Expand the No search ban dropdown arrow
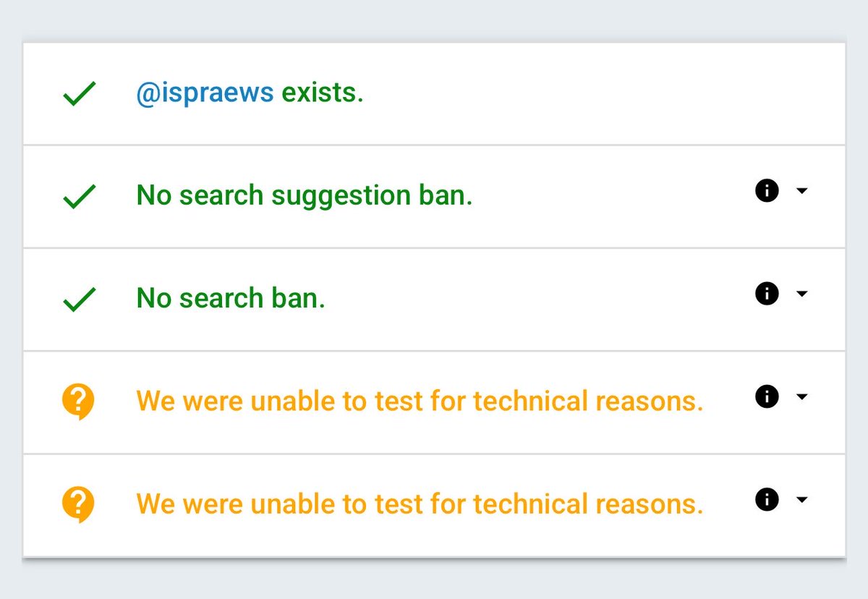Image resolution: width=868 pixels, height=599 pixels. 801,294
